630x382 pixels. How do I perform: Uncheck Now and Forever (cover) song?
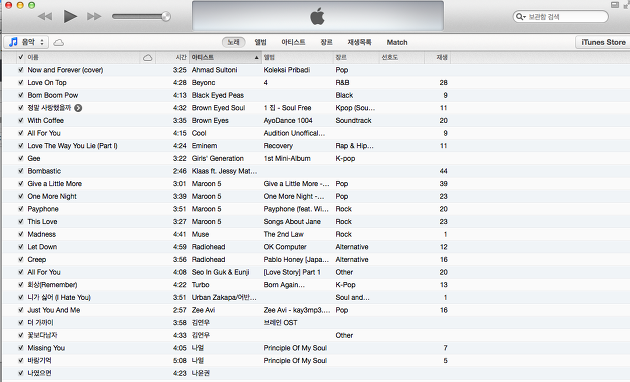[20, 70]
